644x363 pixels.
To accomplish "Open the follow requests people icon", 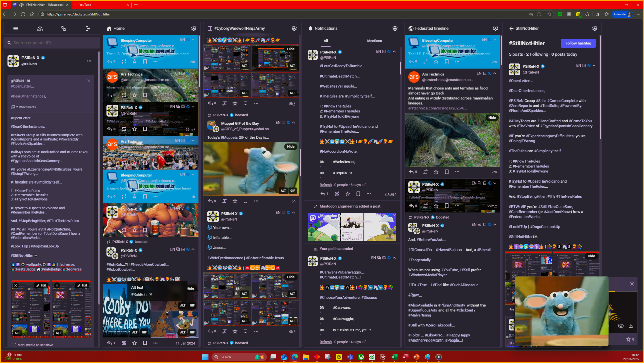I will coord(40,29).
